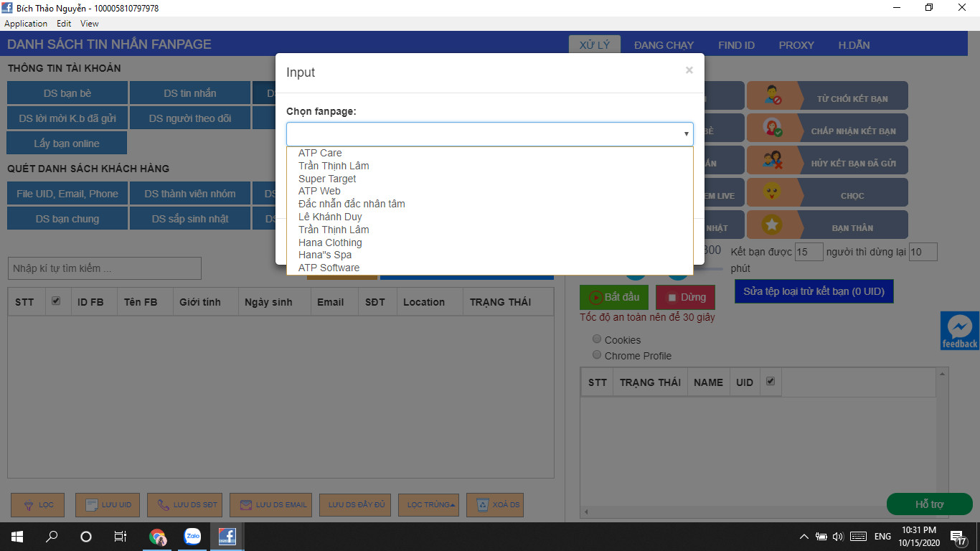Click the DS bạn bè button
The image size is (980, 551).
point(67,93)
